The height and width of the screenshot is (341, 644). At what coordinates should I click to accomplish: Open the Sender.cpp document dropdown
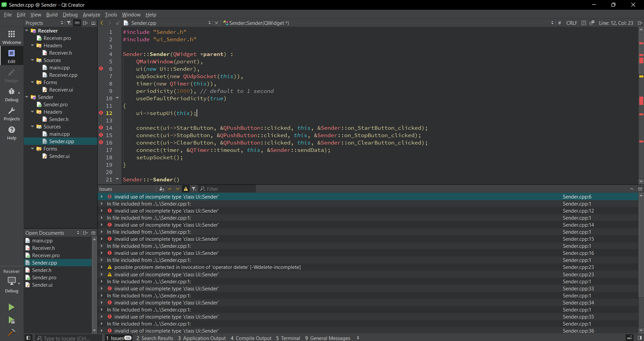167,23
